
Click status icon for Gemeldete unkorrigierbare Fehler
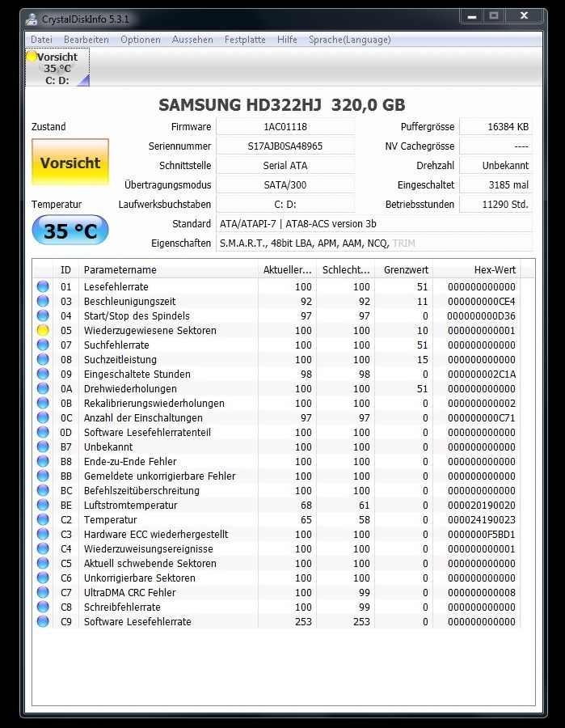43,476
